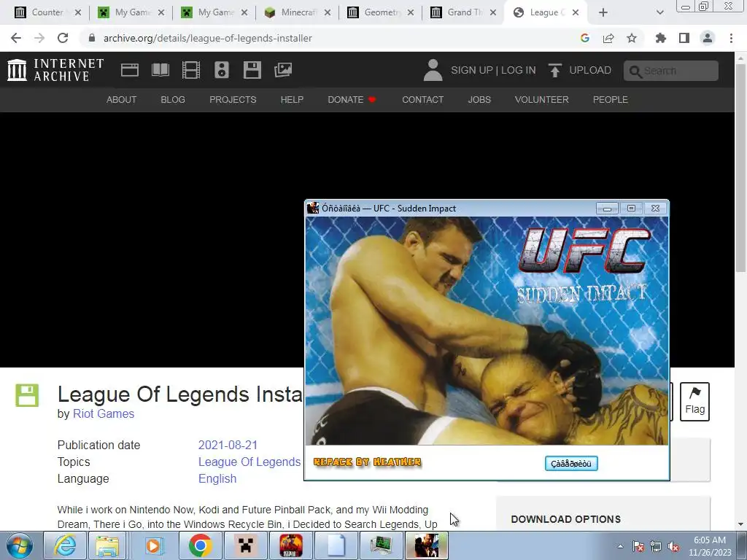Click the network icon in system tray
747x560 pixels.
coord(656,547)
